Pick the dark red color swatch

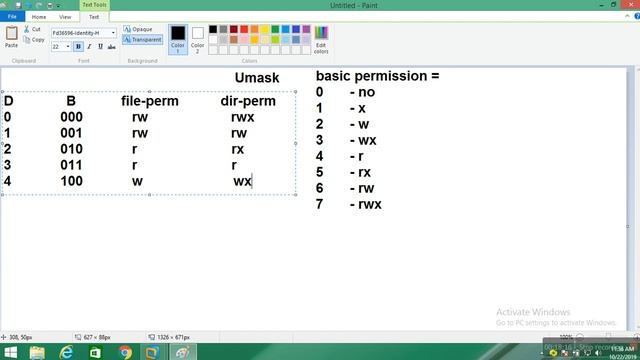click(234, 29)
